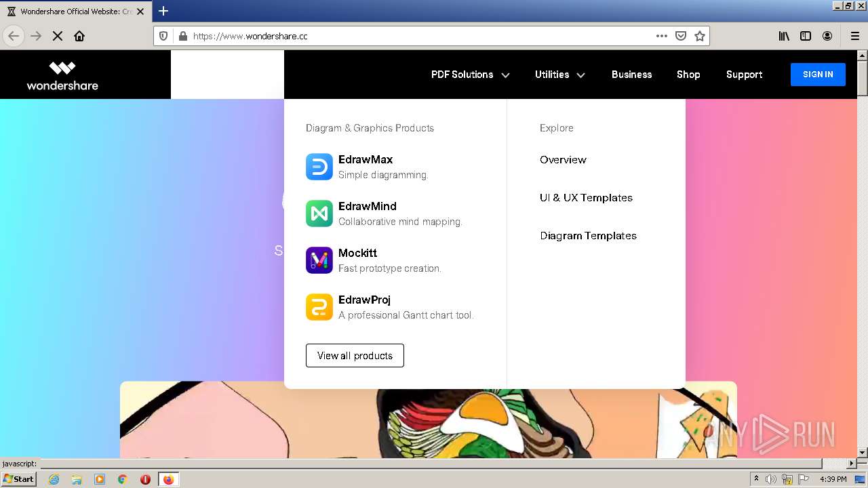
Task: Click the browser Forward arrow
Action: [36, 36]
